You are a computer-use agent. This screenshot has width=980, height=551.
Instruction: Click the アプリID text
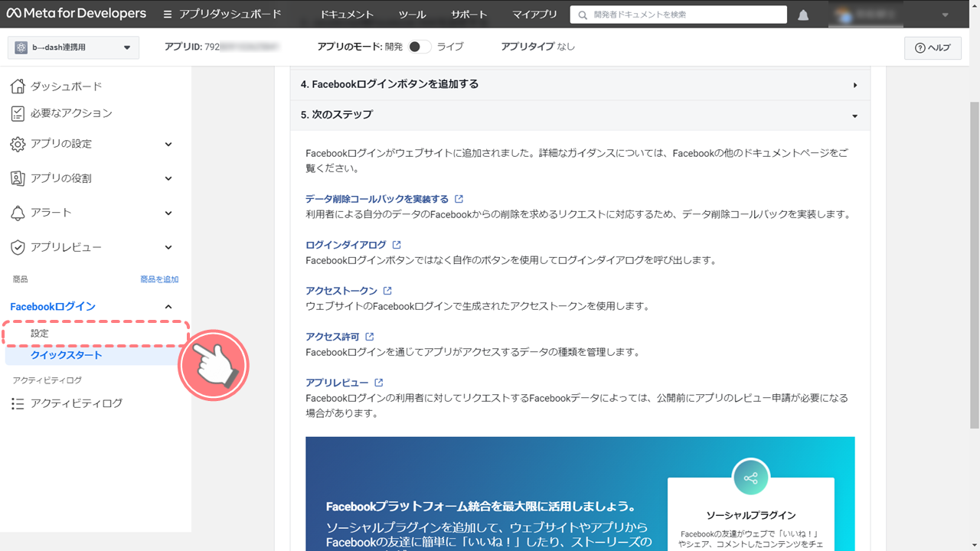[x=222, y=47]
